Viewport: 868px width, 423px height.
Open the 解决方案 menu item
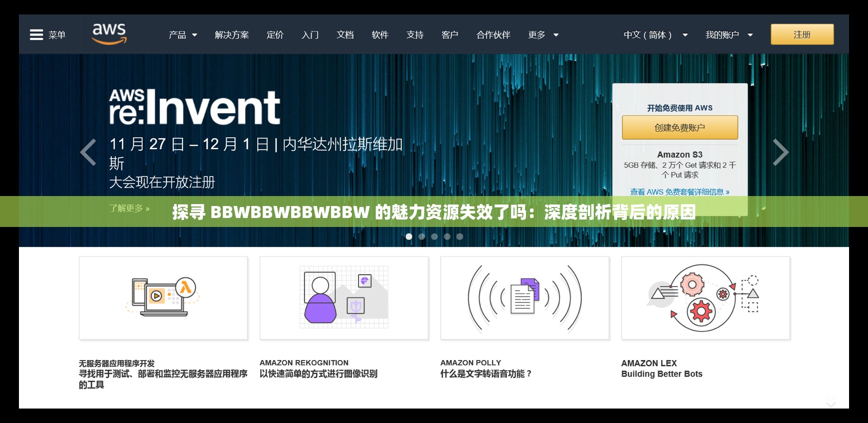tap(232, 35)
